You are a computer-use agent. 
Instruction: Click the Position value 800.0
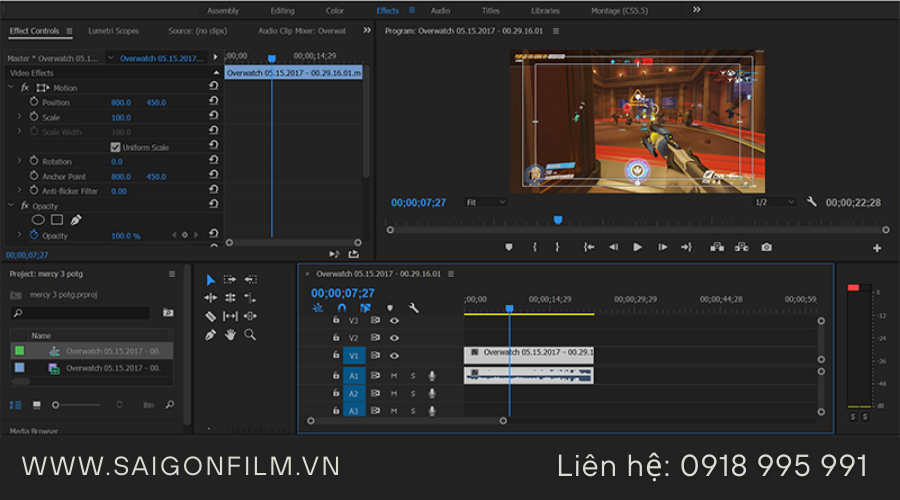click(120, 102)
